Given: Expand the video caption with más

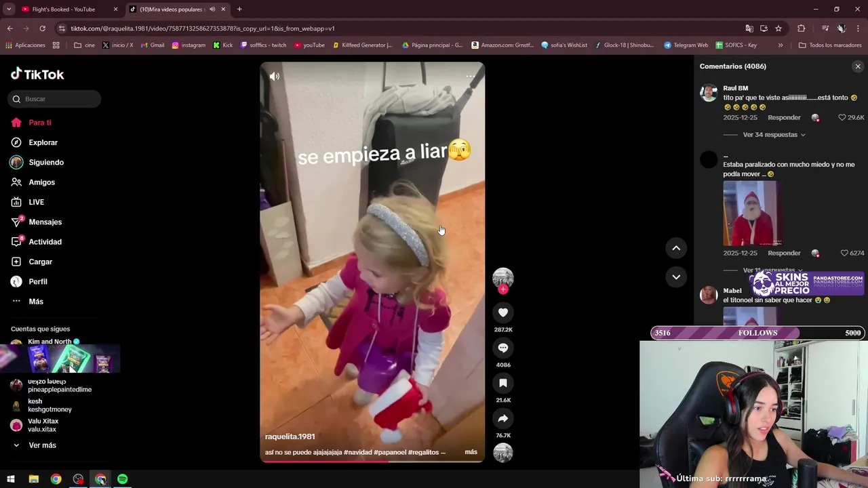Looking at the screenshot, I should coord(471,452).
